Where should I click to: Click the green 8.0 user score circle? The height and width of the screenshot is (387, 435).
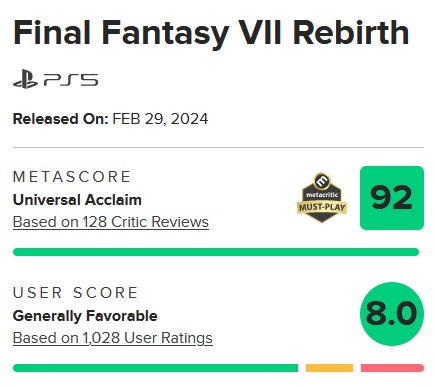[392, 314]
